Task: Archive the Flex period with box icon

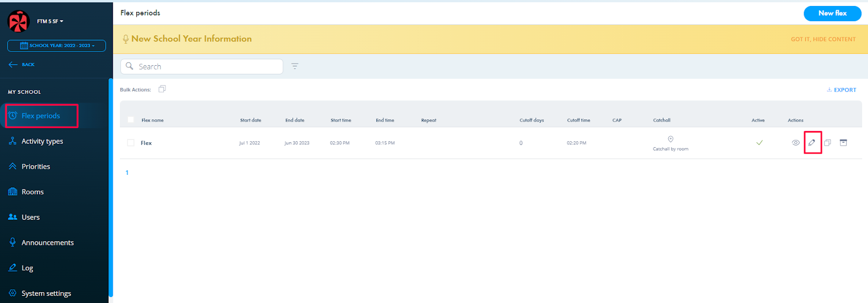Action: [843, 143]
